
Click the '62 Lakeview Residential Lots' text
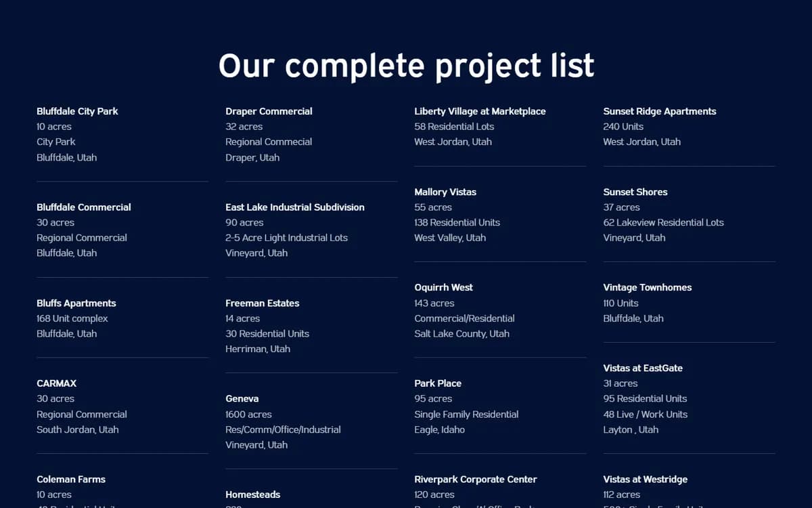[x=664, y=222]
